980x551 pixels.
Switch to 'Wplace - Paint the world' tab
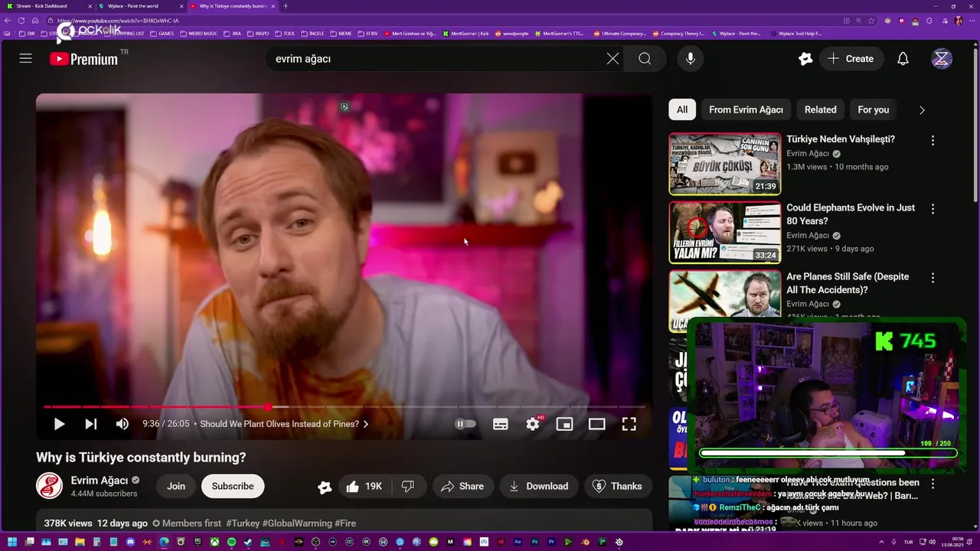(x=140, y=6)
